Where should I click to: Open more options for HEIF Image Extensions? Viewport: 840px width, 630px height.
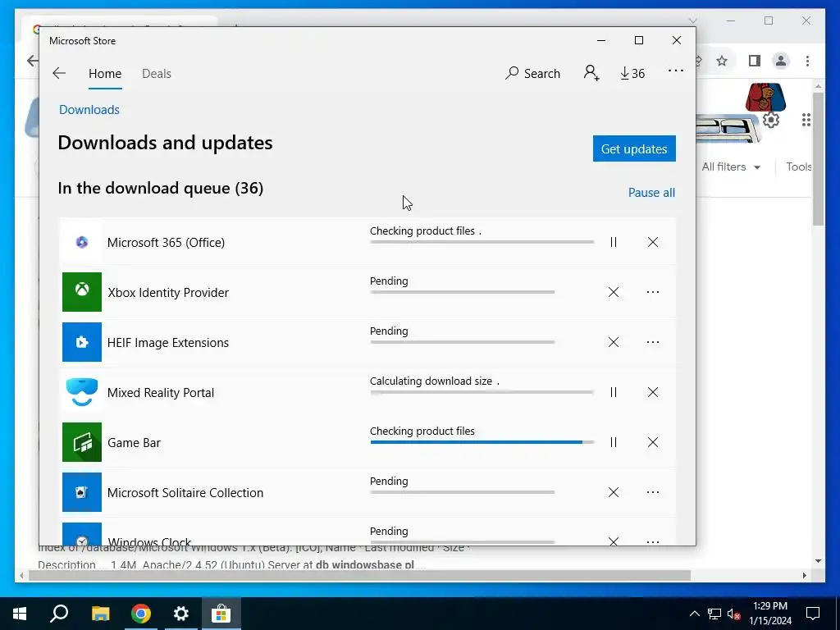point(652,342)
